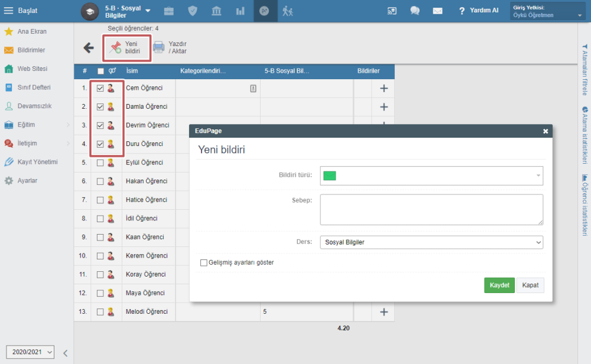Click the green notification type color swatch

[x=329, y=176]
